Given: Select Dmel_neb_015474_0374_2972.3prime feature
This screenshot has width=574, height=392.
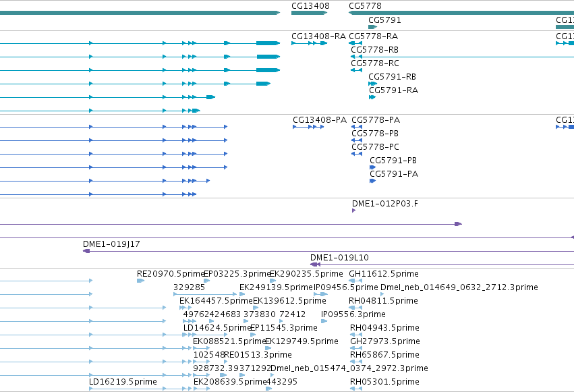Looking at the screenshot, I should 272,376.
